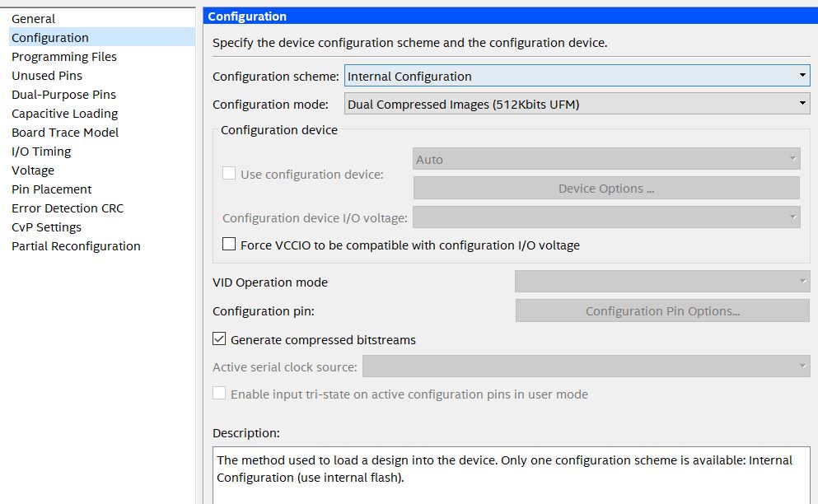Click the 'VID Operation mode' label
The width and height of the screenshot is (818, 504).
tap(270, 282)
